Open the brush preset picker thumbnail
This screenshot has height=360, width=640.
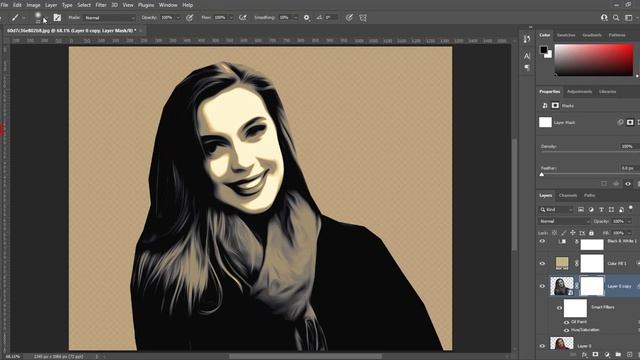[38, 17]
